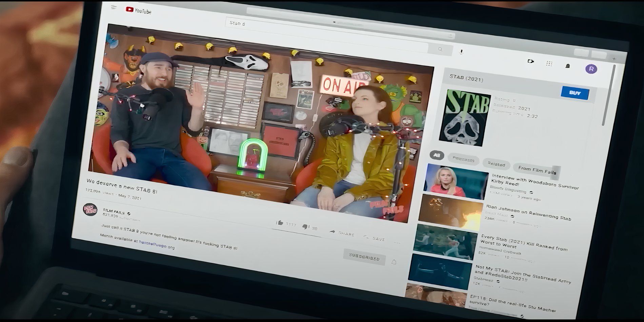Screen dimensions: 644x322
Task: Open the hamburger guide menu
Action: tap(114, 7)
